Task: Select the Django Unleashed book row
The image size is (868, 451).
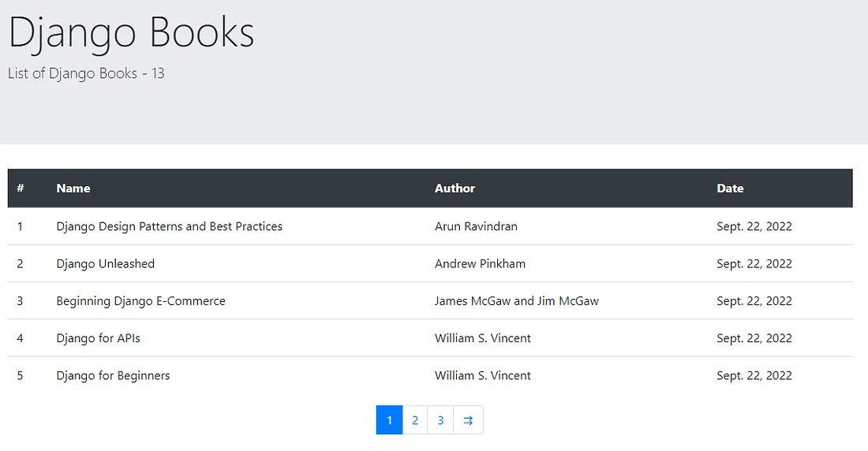Action: tap(430, 263)
